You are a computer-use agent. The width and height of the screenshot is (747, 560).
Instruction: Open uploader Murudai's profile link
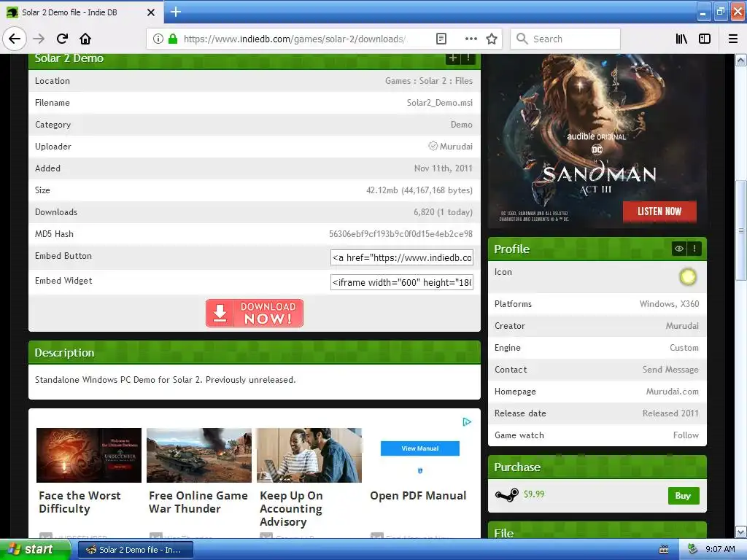(x=456, y=147)
